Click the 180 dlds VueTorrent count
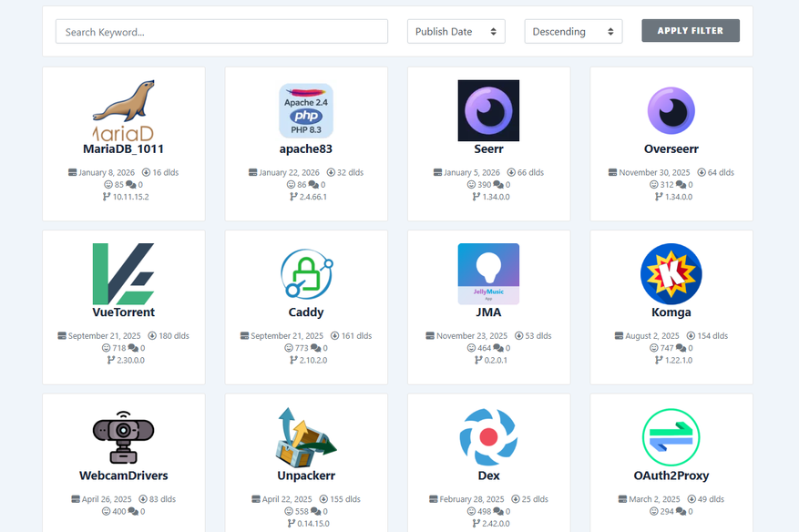The height and width of the screenshot is (532, 799). click(174, 335)
